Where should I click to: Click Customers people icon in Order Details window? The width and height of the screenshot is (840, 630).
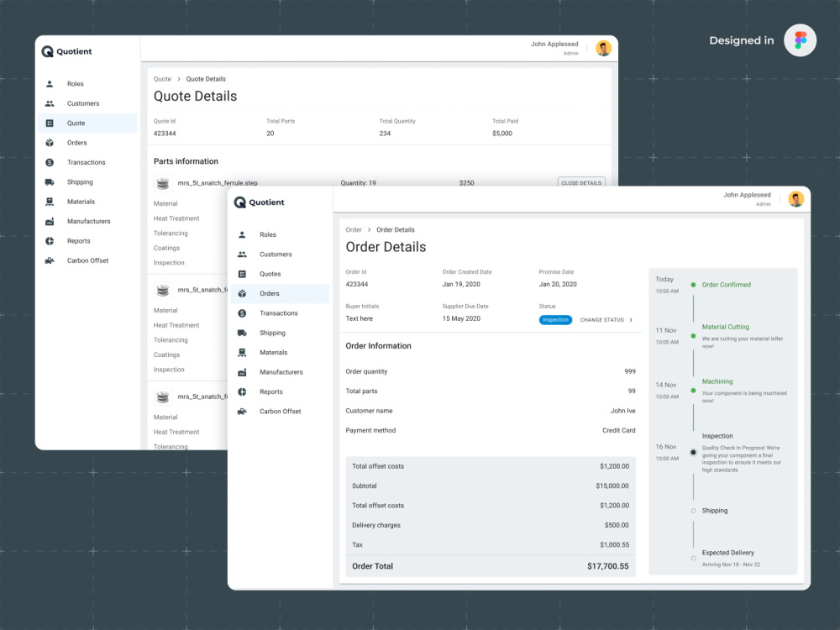(x=242, y=255)
